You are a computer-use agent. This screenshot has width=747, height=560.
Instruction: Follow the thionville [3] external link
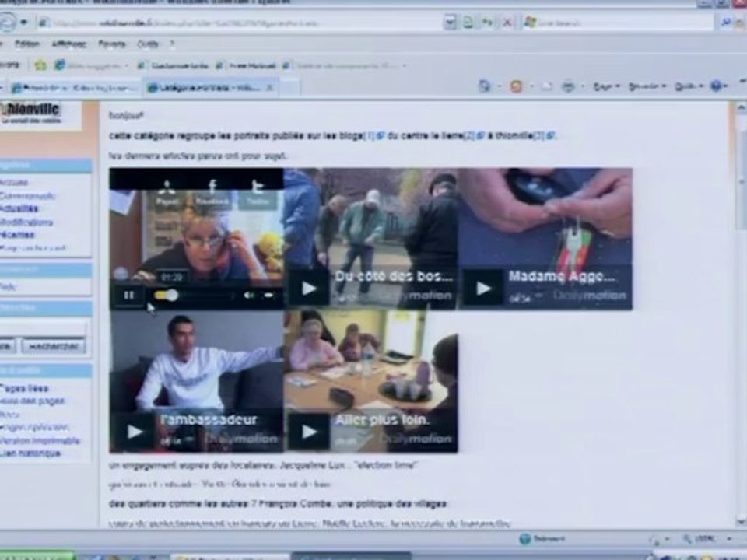544,135
